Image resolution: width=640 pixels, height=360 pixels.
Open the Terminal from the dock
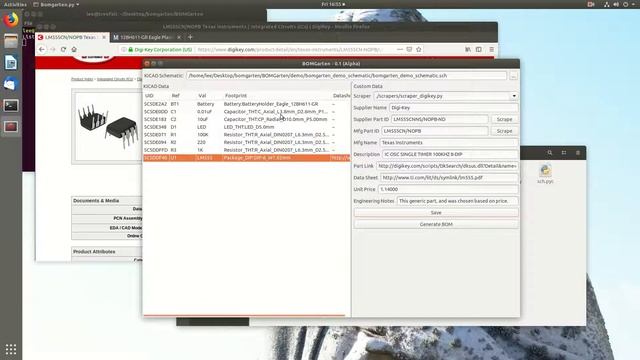pyautogui.click(x=11, y=106)
